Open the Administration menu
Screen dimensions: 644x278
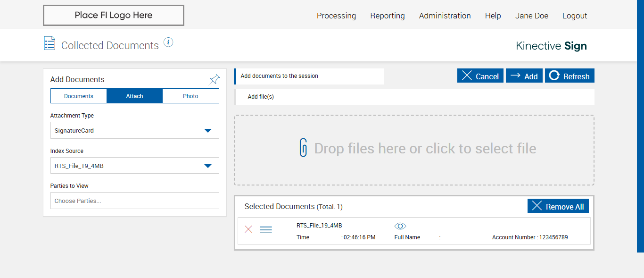(x=445, y=16)
